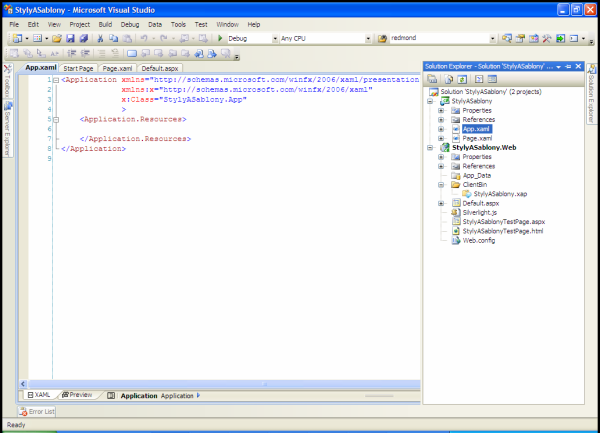Open the Any CPU platform dropdown
Screen dimensions: 600x433
coord(368,39)
